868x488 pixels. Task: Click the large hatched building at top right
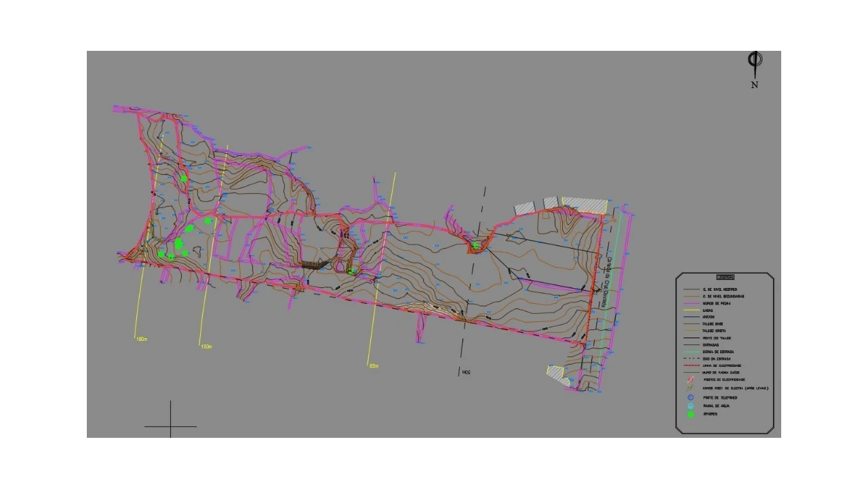(584, 205)
